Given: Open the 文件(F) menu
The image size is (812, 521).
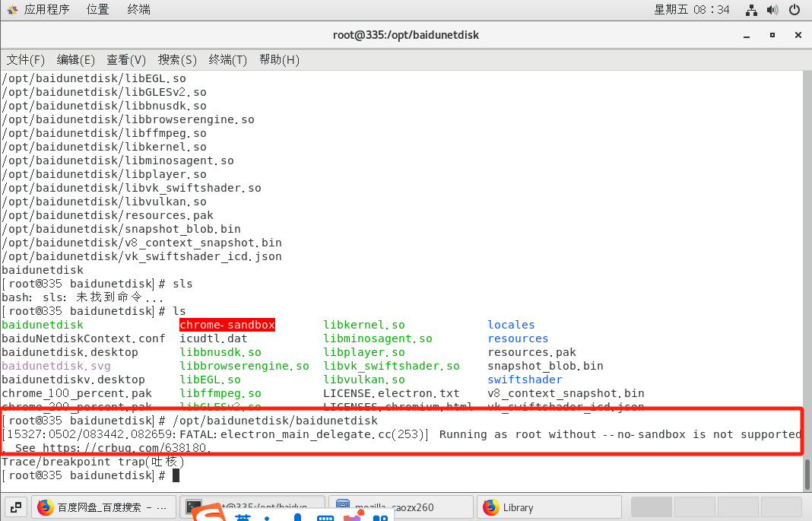Looking at the screenshot, I should tap(25, 60).
